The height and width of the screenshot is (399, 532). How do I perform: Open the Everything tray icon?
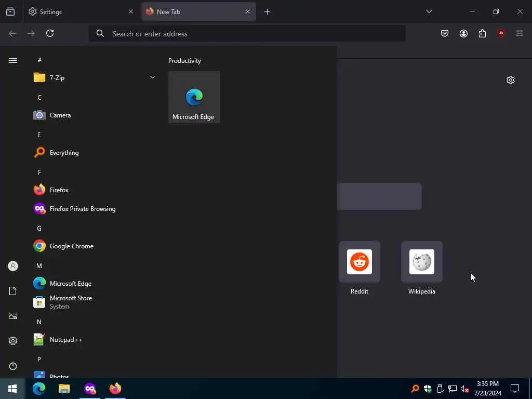(x=415, y=389)
